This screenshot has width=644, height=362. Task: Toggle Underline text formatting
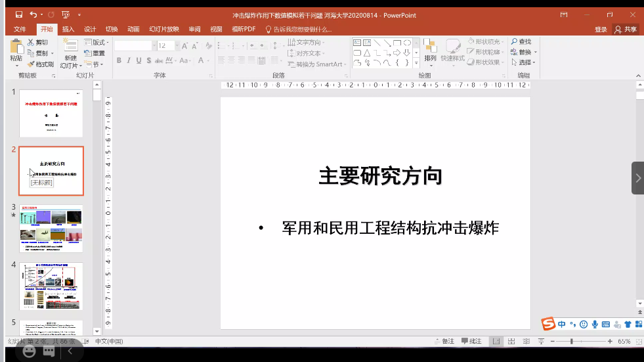(139, 60)
